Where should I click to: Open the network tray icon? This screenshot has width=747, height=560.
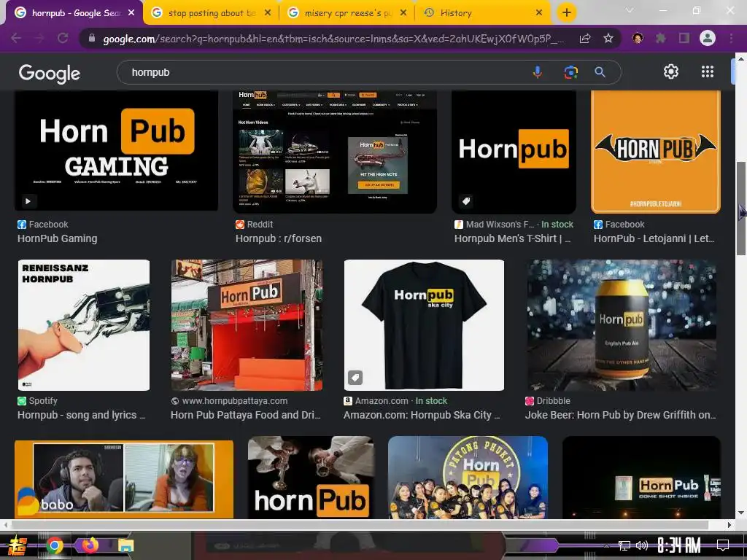coord(624,545)
